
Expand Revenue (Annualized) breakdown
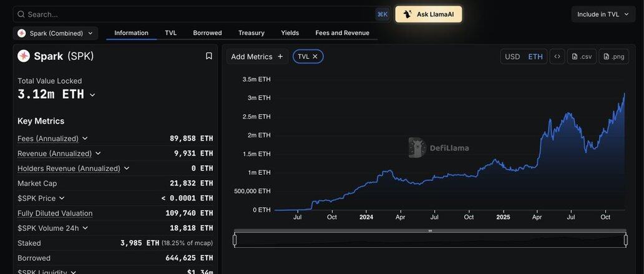point(98,154)
